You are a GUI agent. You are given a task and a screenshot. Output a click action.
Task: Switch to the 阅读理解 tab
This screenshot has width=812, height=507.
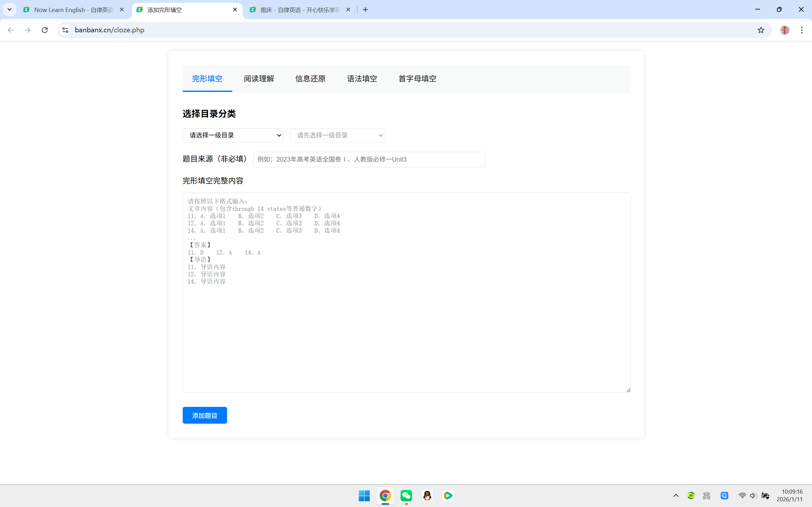(x=259, y=79)
